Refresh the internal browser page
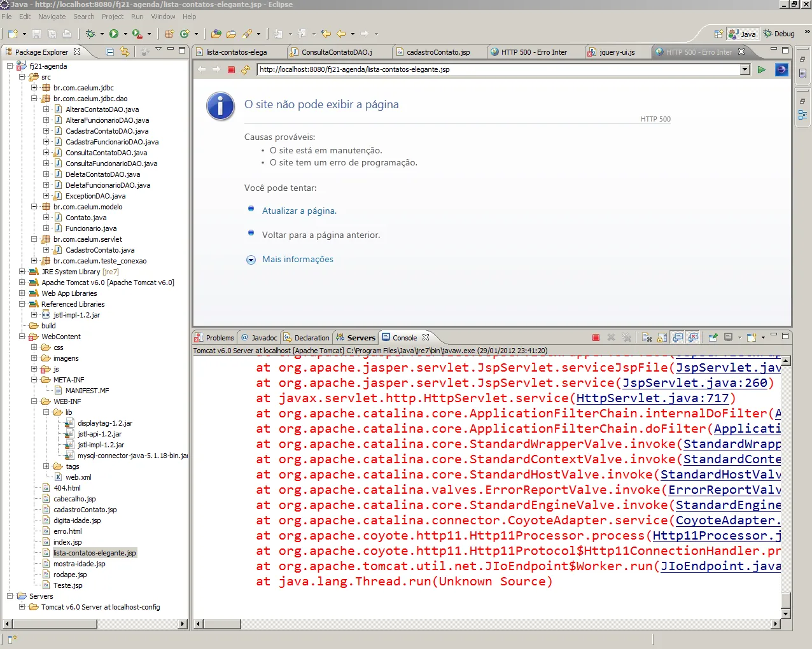This screenshot has width=812, height=649. click(246, 69)
